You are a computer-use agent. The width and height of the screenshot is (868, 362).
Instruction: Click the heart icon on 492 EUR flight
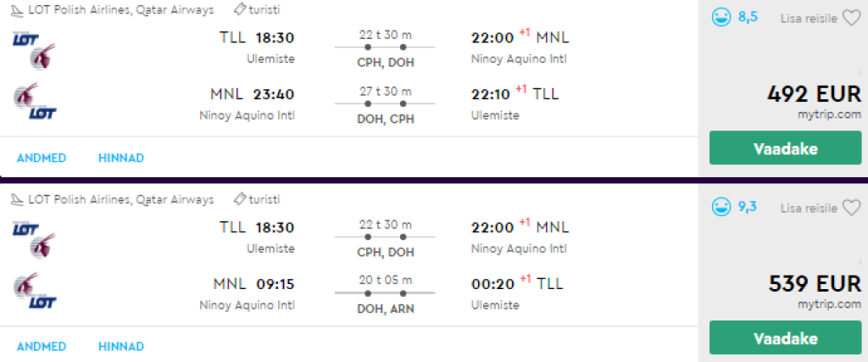pos(851,18)
